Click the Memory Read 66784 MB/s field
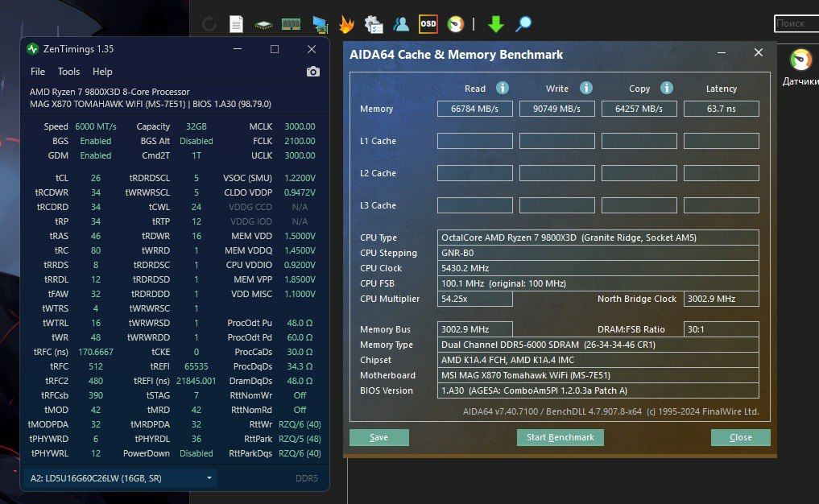This screenshot has height=504, width=819. coord(475,109)
